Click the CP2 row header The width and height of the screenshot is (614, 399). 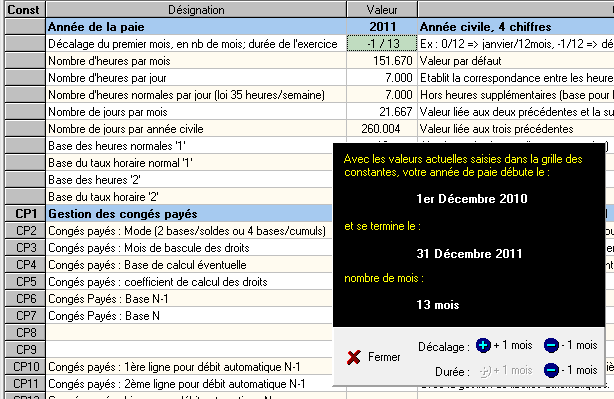25,231
